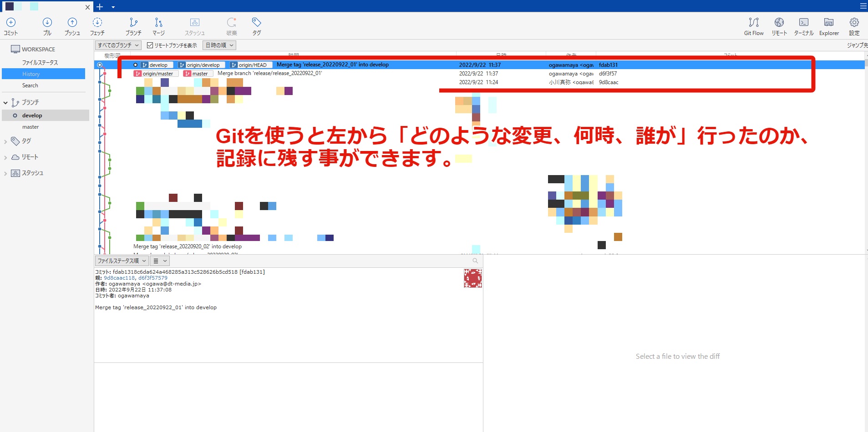
Task: Click the Push (プッシュ) toolbar icon
Action: 72,26
